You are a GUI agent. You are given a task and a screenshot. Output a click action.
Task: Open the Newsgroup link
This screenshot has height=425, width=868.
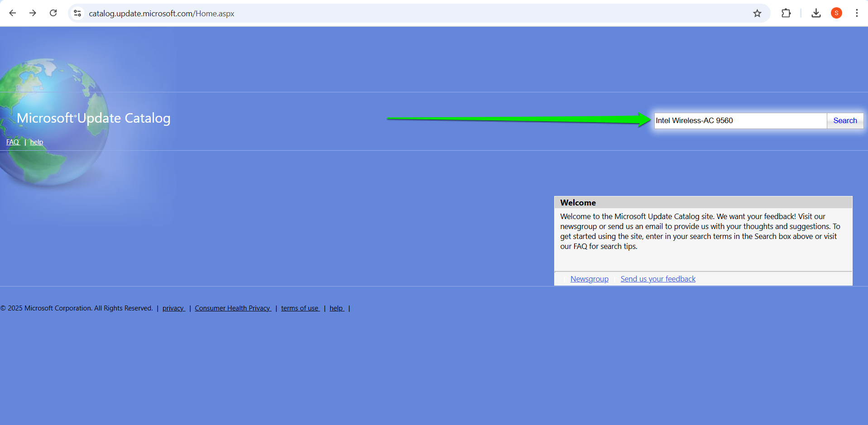point(589,279)
